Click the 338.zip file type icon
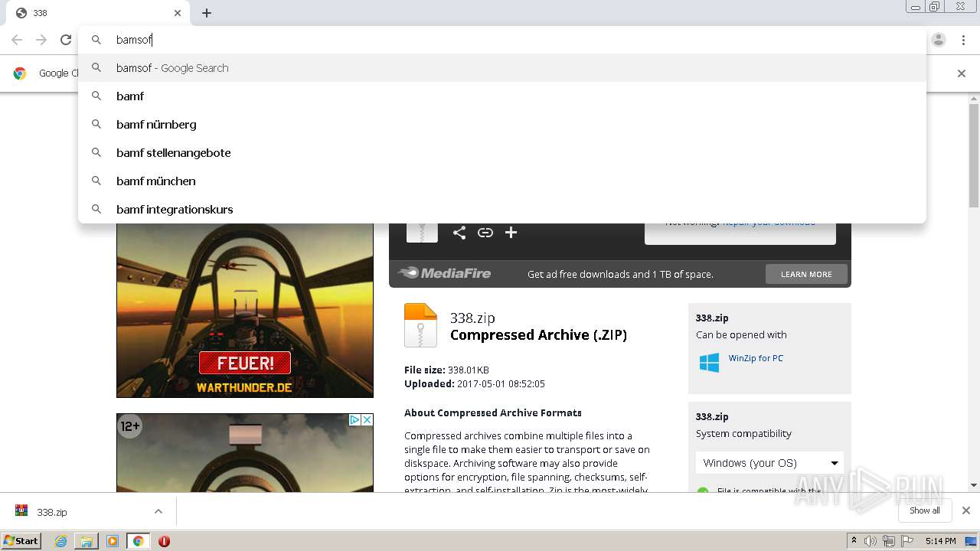Screen dimensions: 980x551 [420, 325]
